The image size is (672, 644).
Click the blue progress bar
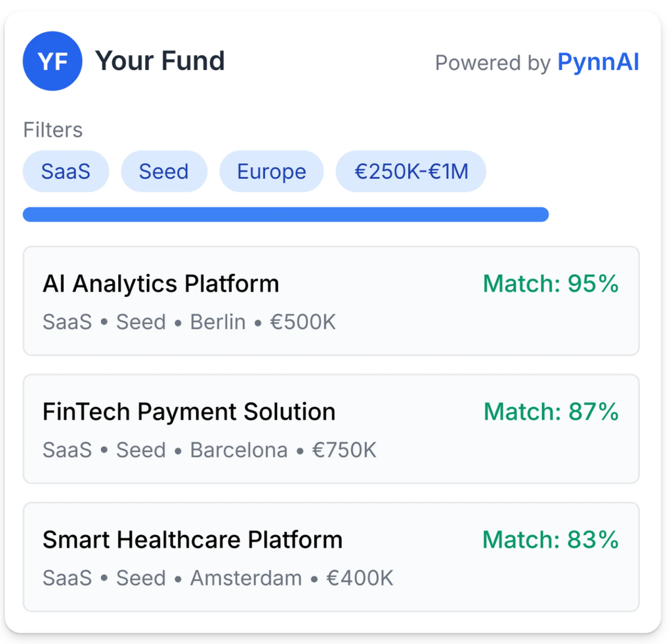tap(285, 214)
